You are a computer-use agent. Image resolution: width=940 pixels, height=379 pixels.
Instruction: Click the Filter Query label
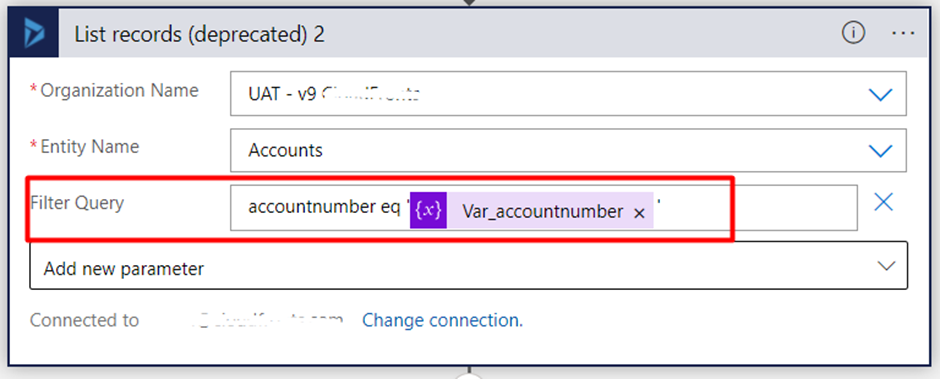(77, 203)
